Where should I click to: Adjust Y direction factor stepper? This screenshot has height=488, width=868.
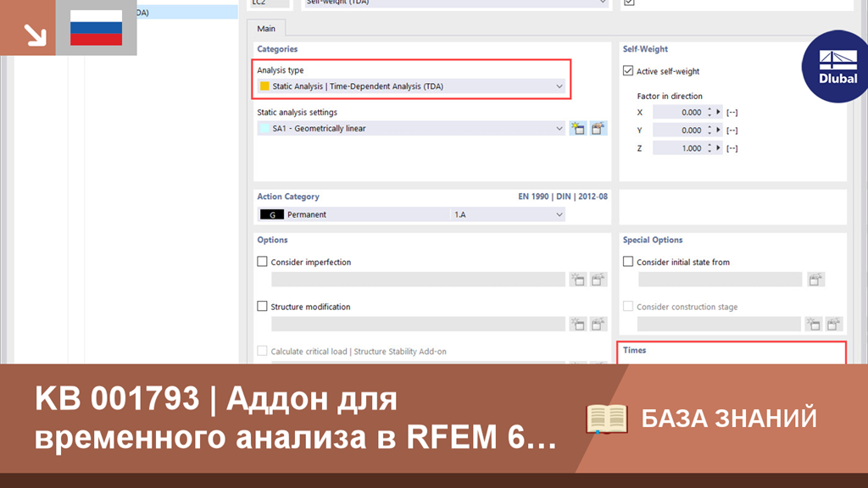coord(709,130)
